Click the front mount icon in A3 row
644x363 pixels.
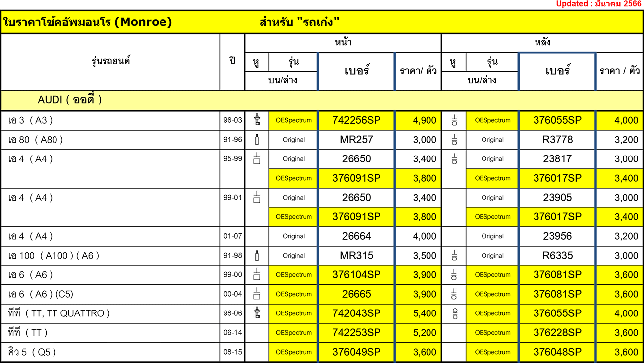[x=257, y=120]
